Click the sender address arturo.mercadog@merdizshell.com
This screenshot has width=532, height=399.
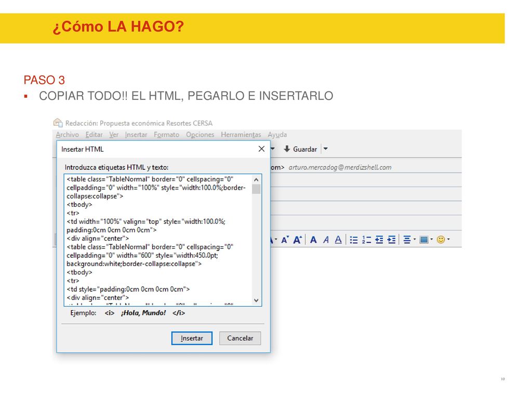tap(340, 167)
